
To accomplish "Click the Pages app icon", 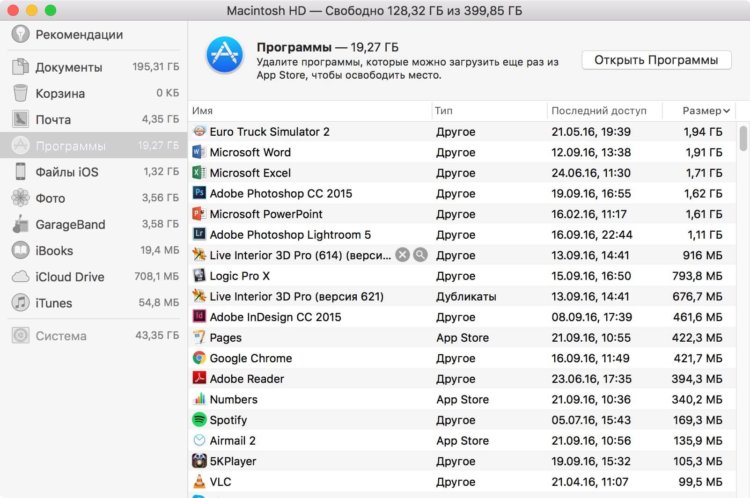I will pos(199,337).
